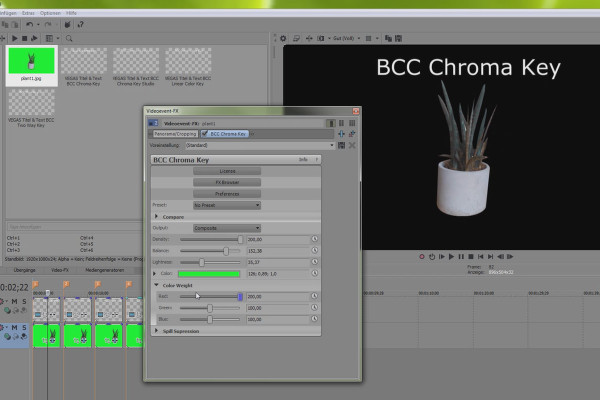Animate Density with its clock icon
The image size is (600, 400).
(x=315, y=239)
